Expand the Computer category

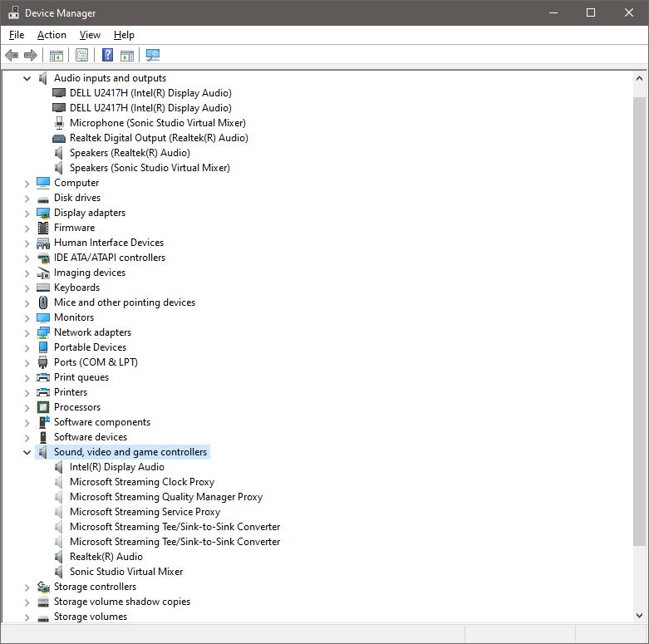(x=27, y=184)
